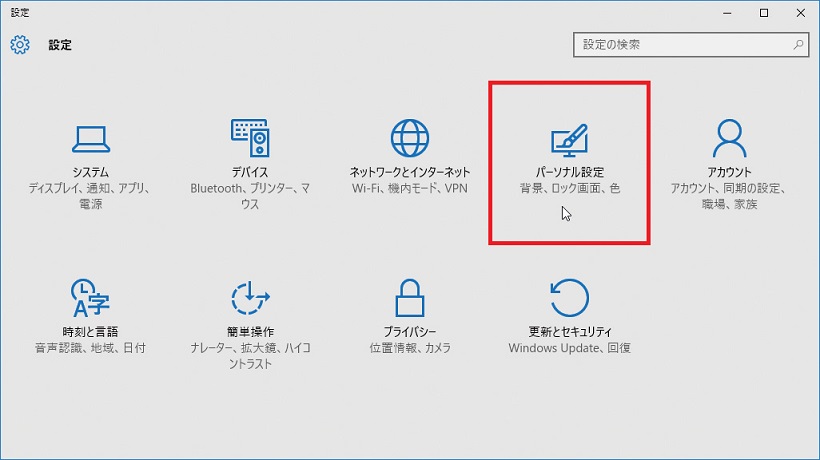Viewport: 820px width, 460px height.
Task: Open the 簡単操作 dashed clock icon
Action: [250, 298]
